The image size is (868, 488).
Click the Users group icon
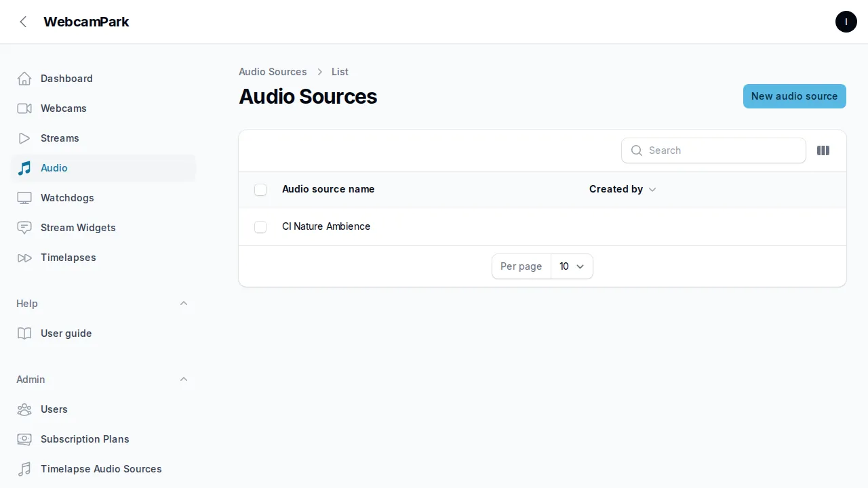point(24,409)
